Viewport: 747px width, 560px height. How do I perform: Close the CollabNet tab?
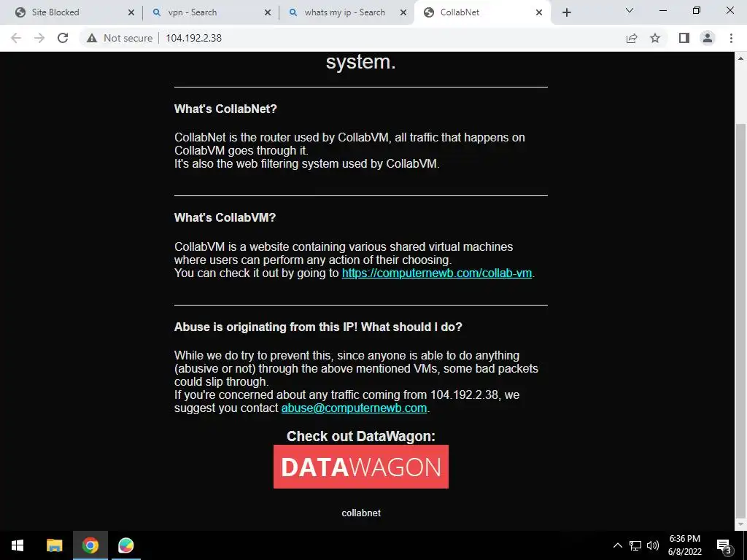pos(539,12)
